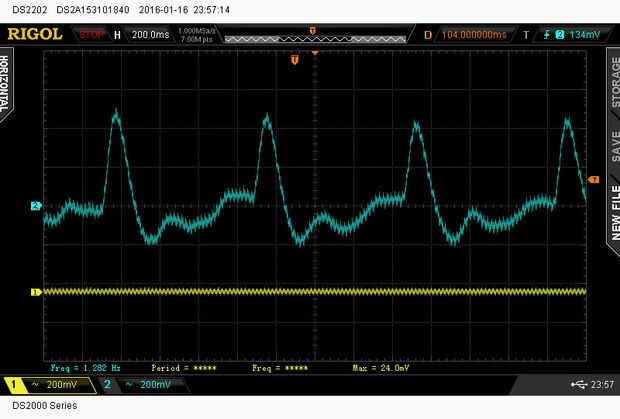
Task: Click the channel 2 200mV scale
Action: [155, 385]
